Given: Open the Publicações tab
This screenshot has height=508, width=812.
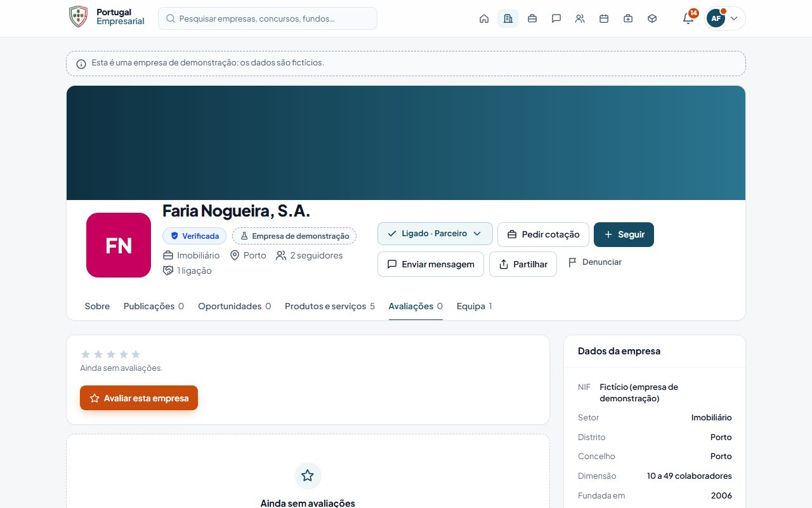Looking at the screenshot, I should click(x=154, y=306).
